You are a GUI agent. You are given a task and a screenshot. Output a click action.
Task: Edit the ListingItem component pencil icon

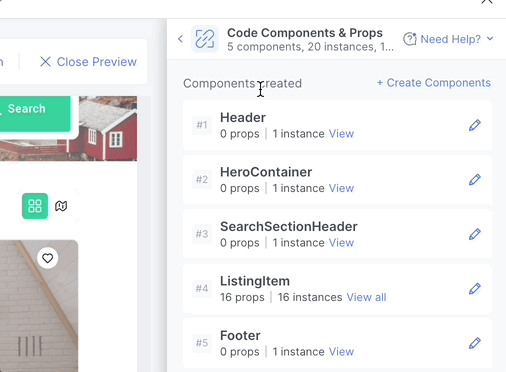pyautogui.click(x=475, y=288)
